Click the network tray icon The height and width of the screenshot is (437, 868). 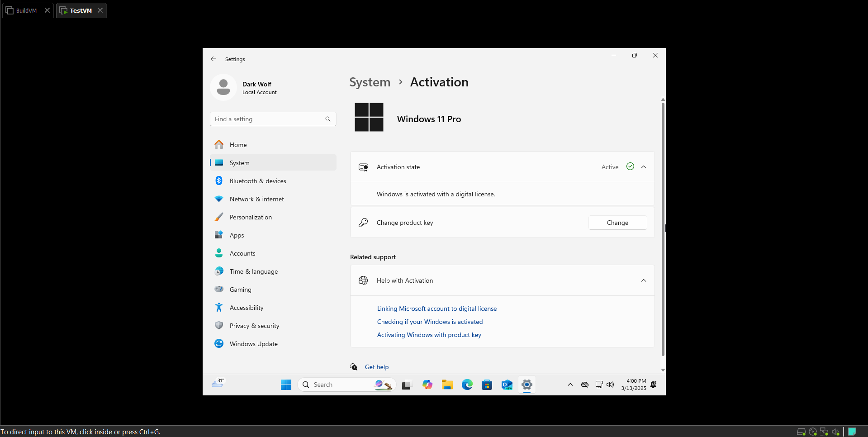click(x=599, y=385)
